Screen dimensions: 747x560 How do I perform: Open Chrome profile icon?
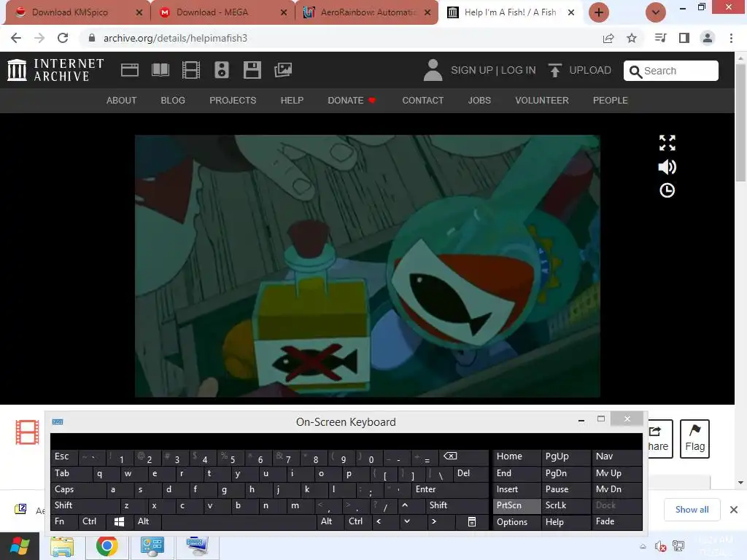[708, 38]
